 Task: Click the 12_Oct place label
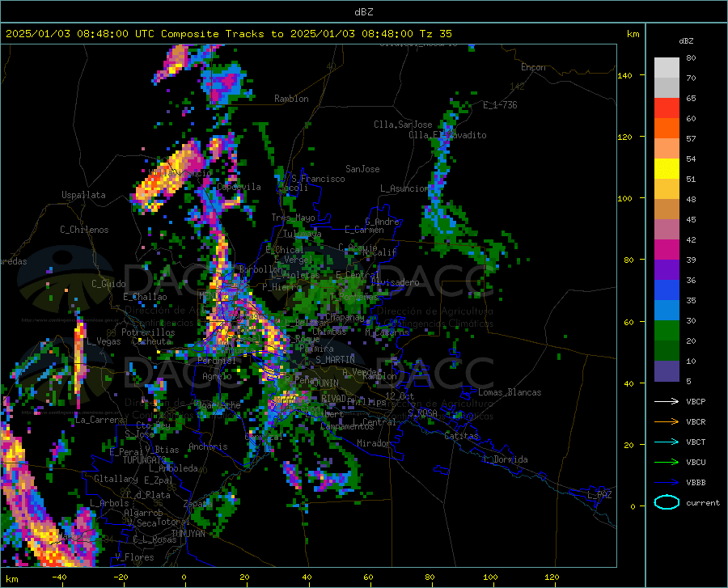pos(400,396)
